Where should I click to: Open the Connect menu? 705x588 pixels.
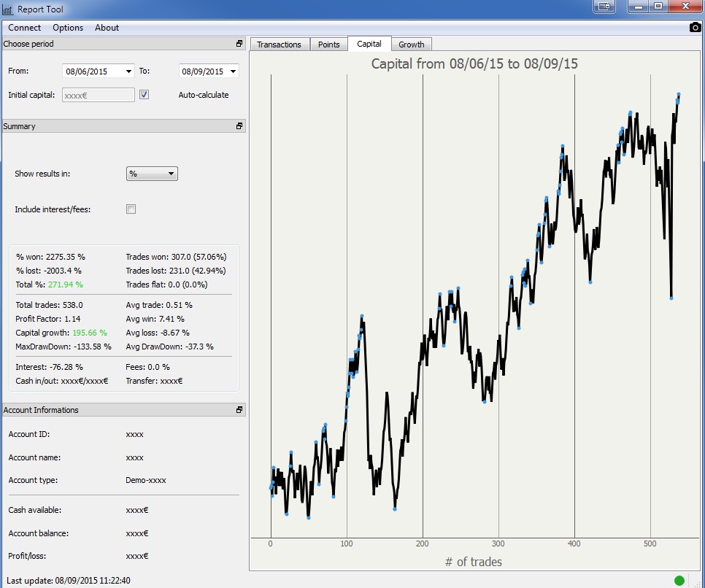tap(25, 28)
